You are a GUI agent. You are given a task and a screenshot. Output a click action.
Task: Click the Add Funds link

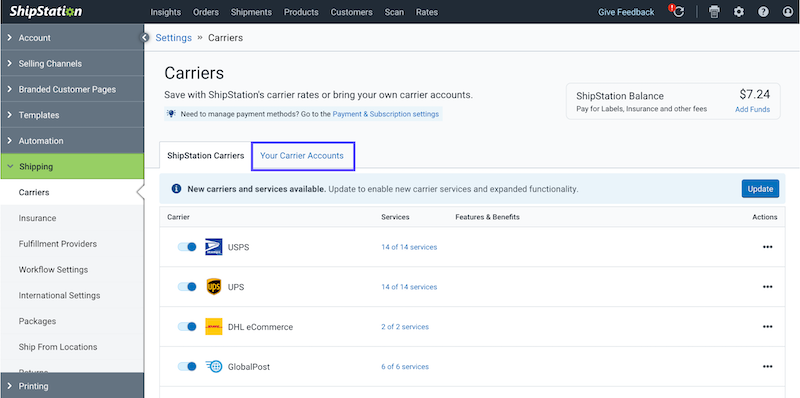click(x=753, y=110)
